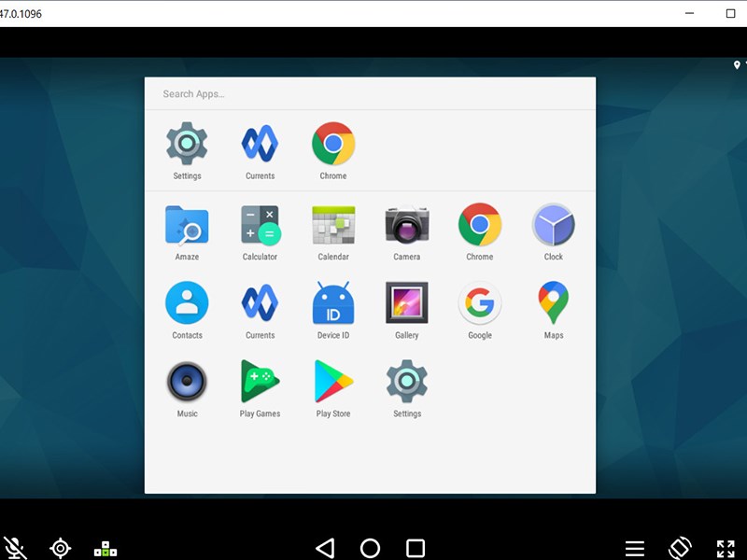The width and height of the screenshot is (747, 560).
Task: Tap the recent apps square button
Action: 415,548
